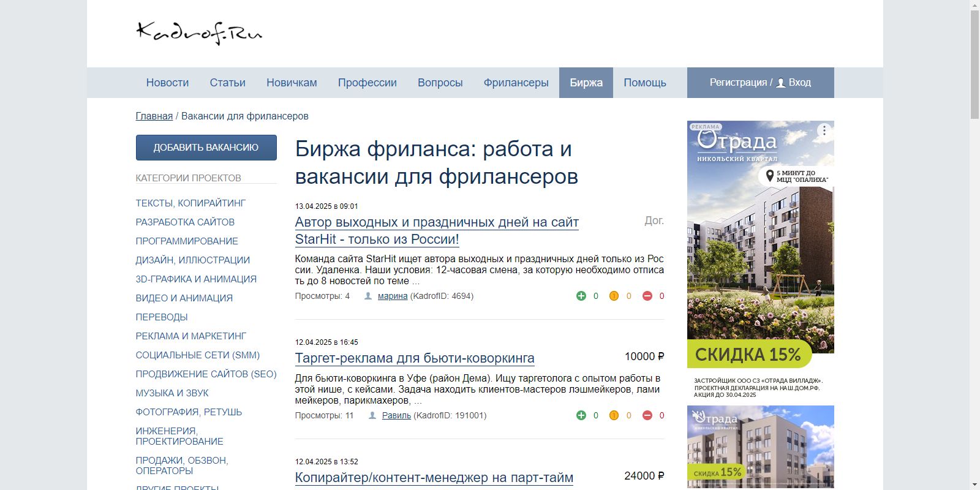Open user profile марина
This screenshot has width=980, height=490.
coord(393,296)
